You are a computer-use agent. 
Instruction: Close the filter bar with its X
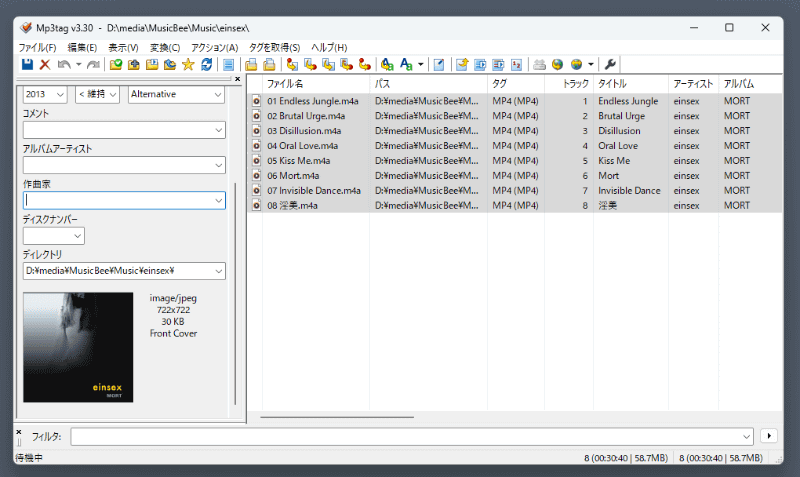[x=19, y=432]
